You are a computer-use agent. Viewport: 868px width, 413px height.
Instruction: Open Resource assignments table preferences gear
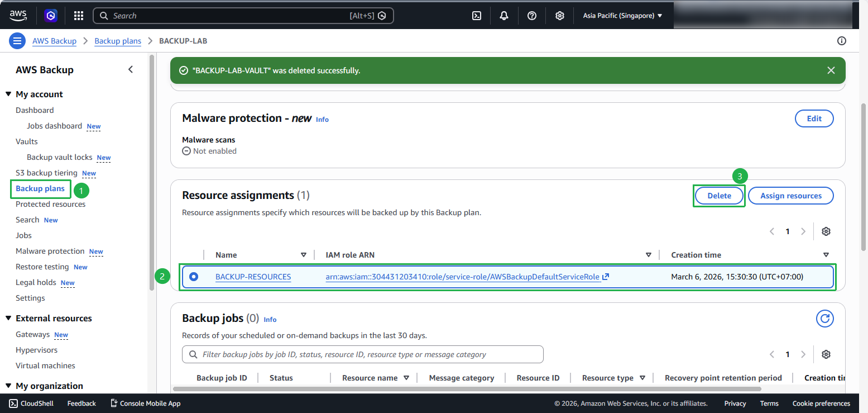coord(826,231)
